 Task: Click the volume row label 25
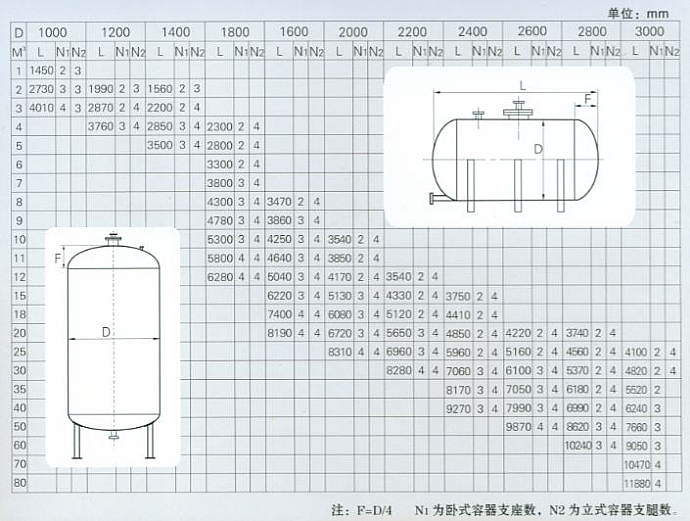click(20, 352)
